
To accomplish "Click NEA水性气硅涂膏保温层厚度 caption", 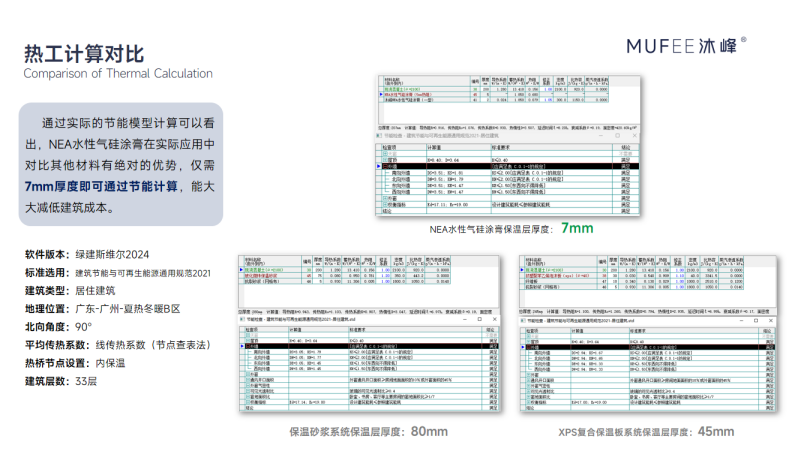I will click(x=491, y=230).
